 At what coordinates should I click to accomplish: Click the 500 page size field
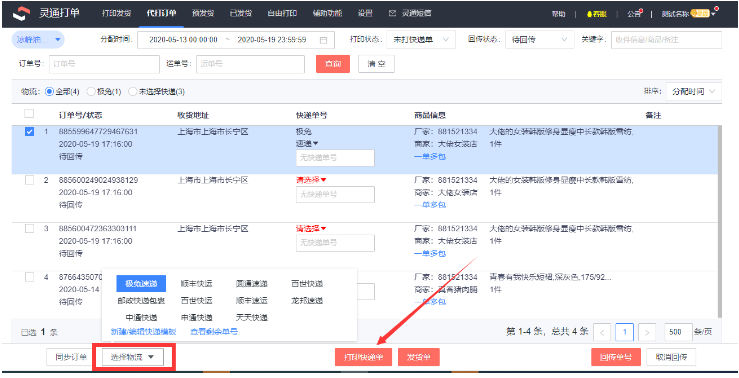[678, 332]
